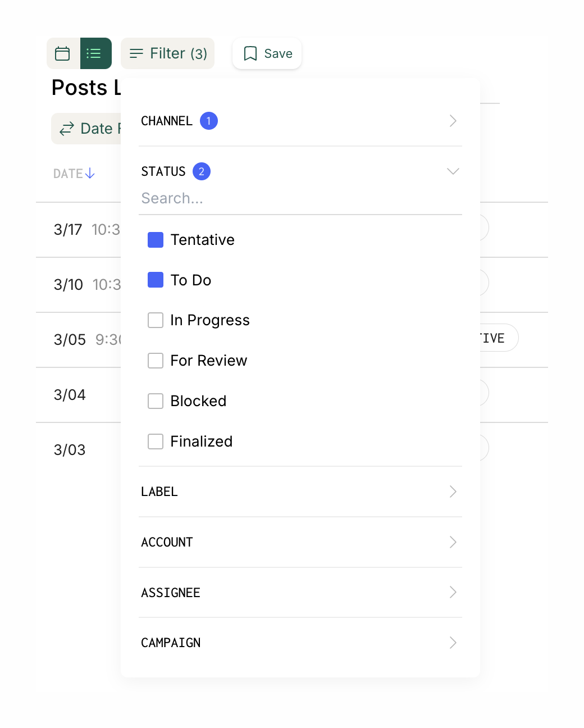Click the filter lines icon
584x728 pixels.
[136, 53]
